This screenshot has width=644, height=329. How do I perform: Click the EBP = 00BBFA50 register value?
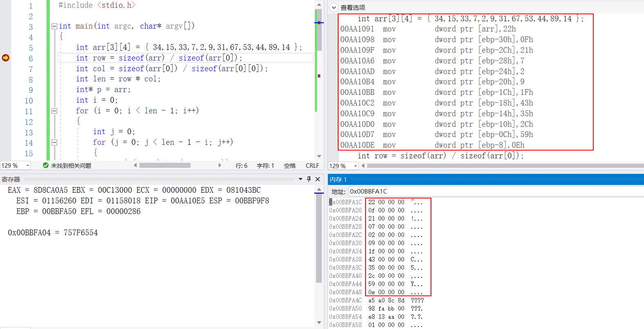click(x=46, y=212)
